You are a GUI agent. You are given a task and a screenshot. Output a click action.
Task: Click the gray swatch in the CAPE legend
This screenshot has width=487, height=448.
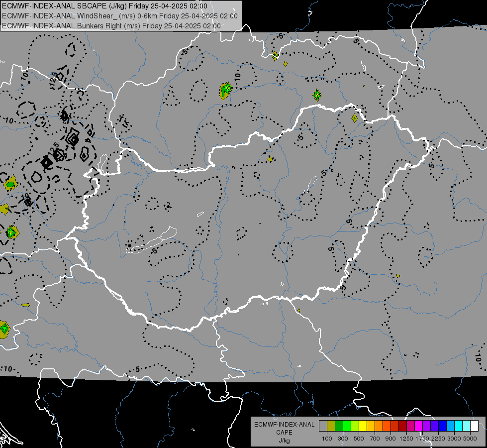tap(323, 426)
